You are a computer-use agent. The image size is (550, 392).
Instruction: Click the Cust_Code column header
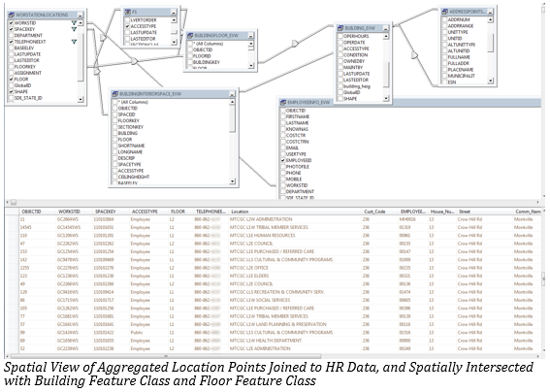(x=374, y=212)
